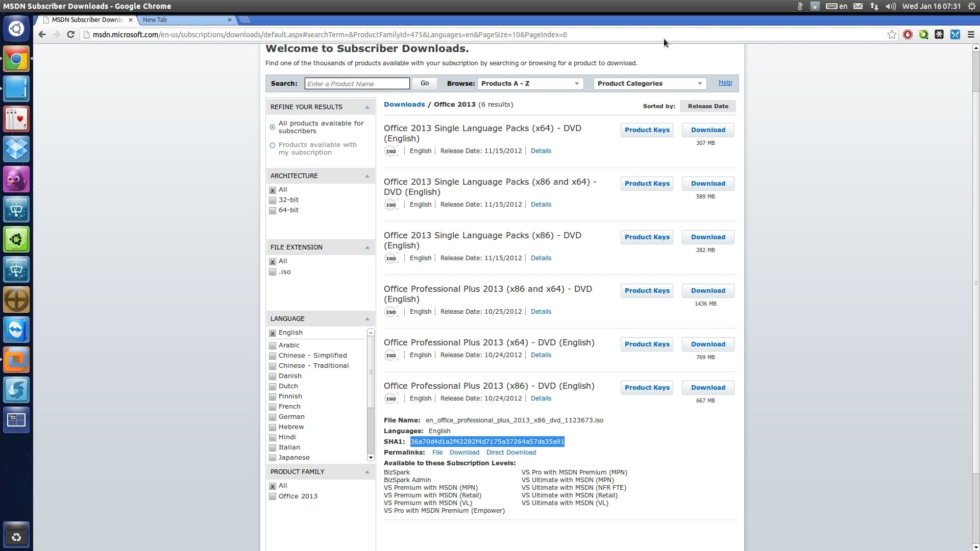Image resolution: width=980 pixels, height=551 pixels.
Task: Open Ubuntu Dash home launcher
Action: point(16,29)
